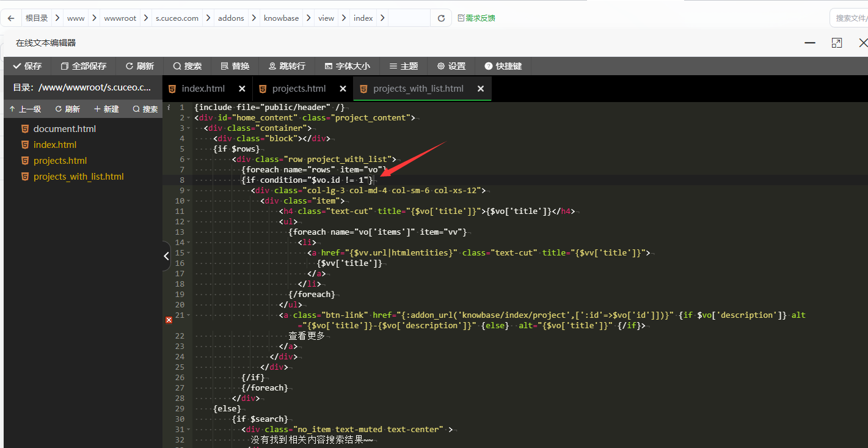
Task: Click the Refresh (刷新) toolbar button
Action: point(139,66)
